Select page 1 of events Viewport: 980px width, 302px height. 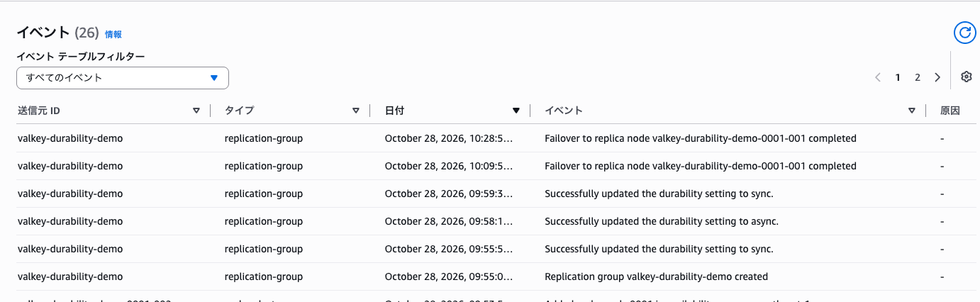tap(898, 77)
